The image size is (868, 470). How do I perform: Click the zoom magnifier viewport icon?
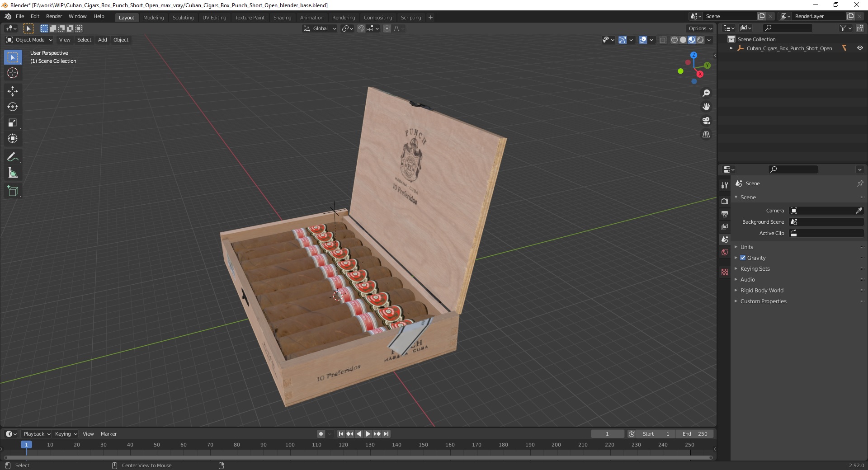(706, 93)
